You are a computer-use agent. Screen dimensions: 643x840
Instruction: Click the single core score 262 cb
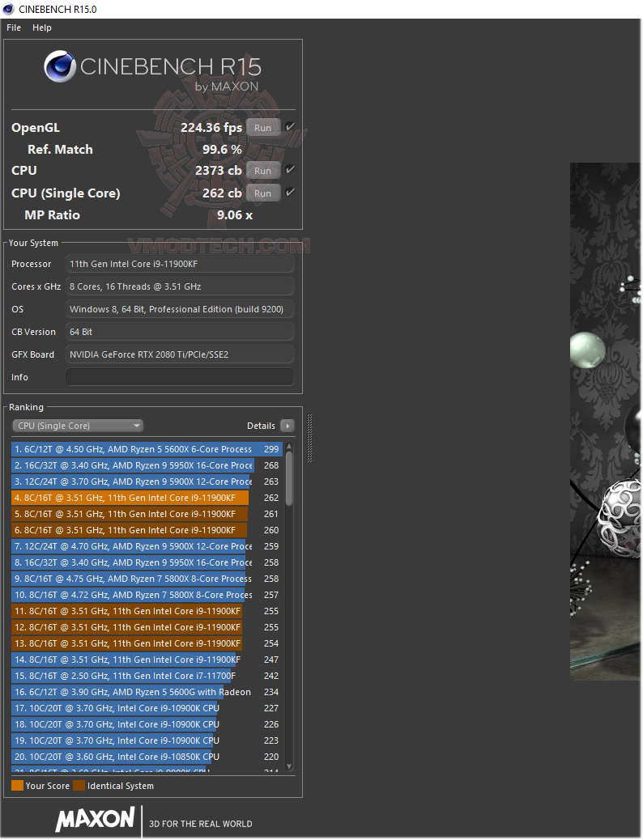(222, 193)
